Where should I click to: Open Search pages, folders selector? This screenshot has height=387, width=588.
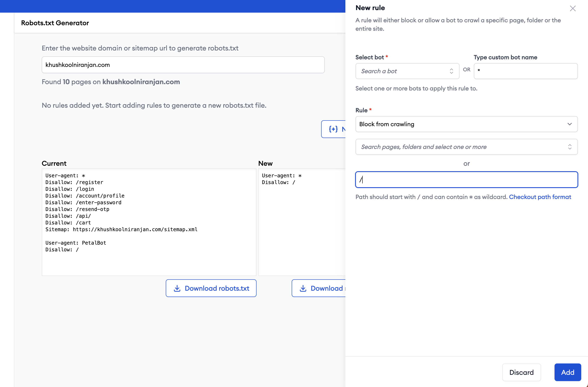click(x=460, y=147)
